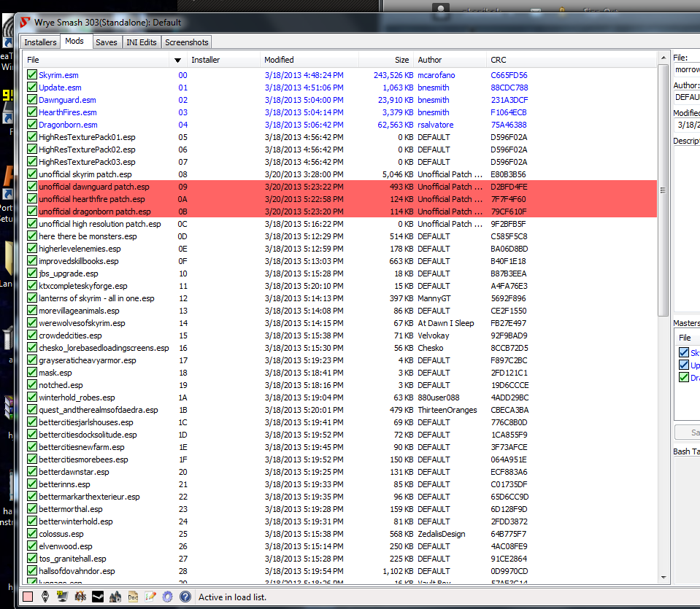Select improvedskillbooks.esp entry
The image size is (700, 609).
(79, 261)
